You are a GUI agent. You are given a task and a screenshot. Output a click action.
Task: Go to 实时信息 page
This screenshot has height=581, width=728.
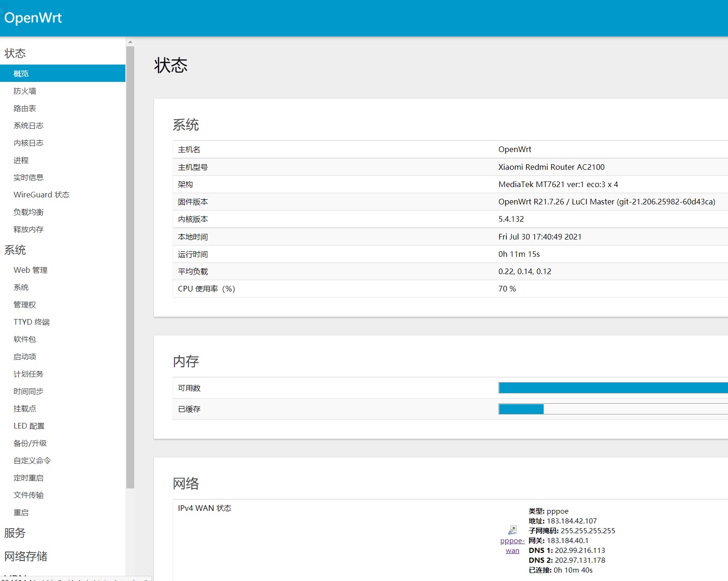(29, 177)
